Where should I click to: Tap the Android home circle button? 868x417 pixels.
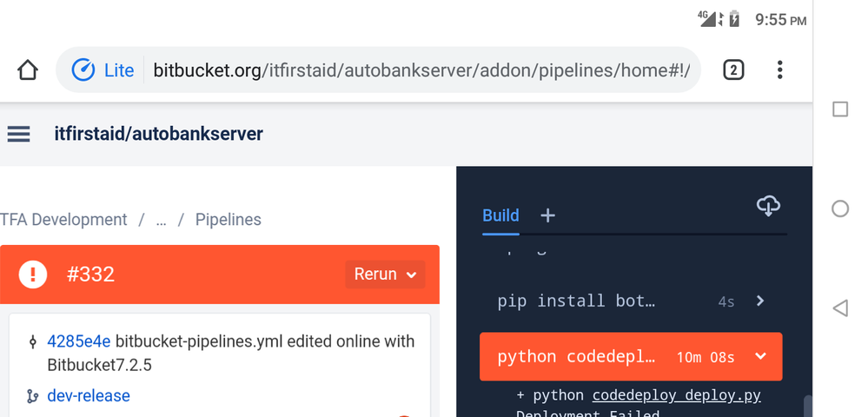click(840, 208)
